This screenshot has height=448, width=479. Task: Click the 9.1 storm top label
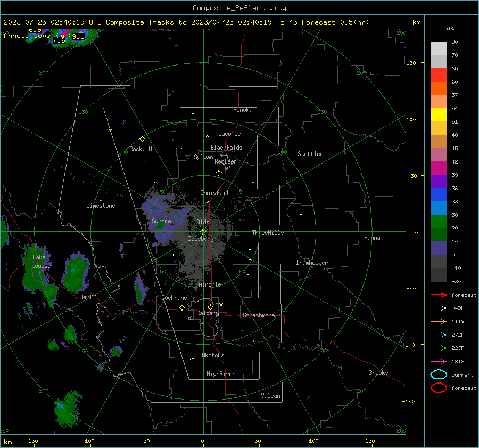(x=78, y=36)
